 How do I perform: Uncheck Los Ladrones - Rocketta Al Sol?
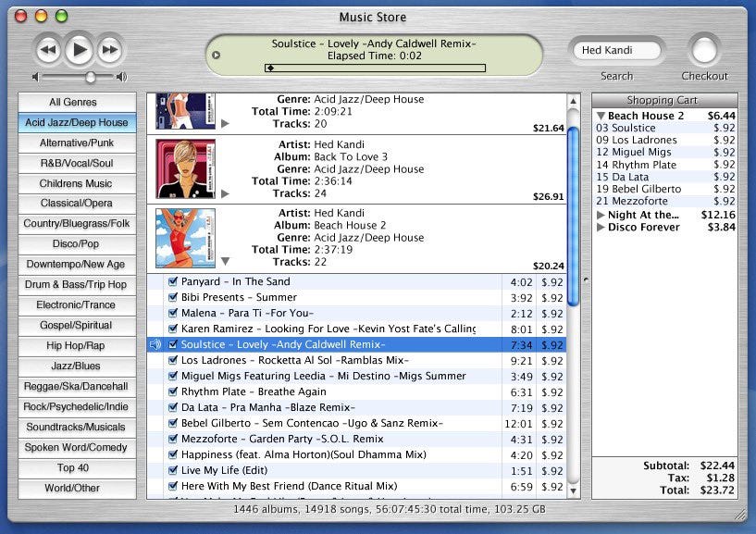coord(173,360)
